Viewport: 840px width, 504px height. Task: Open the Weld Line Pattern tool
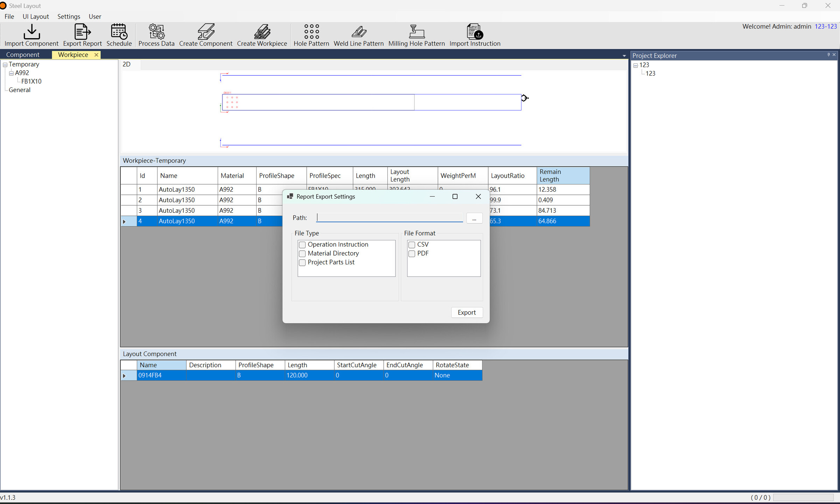click(x=359, y=35)
